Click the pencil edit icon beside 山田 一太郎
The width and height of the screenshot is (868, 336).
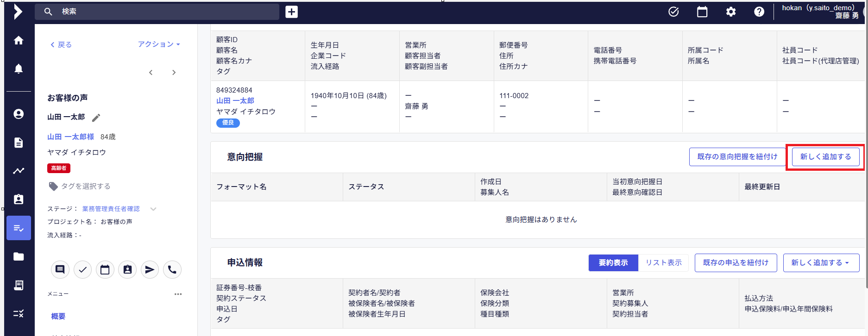point(96,118)
